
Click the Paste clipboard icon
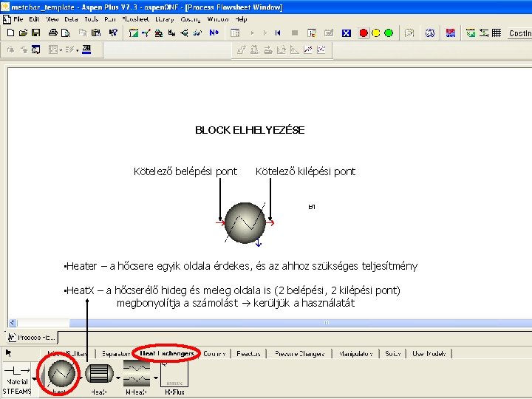[96, 33]
